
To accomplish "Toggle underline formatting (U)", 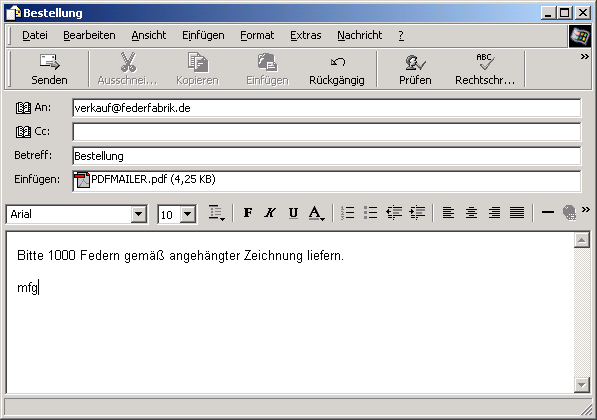I will (x=293, y=212).
